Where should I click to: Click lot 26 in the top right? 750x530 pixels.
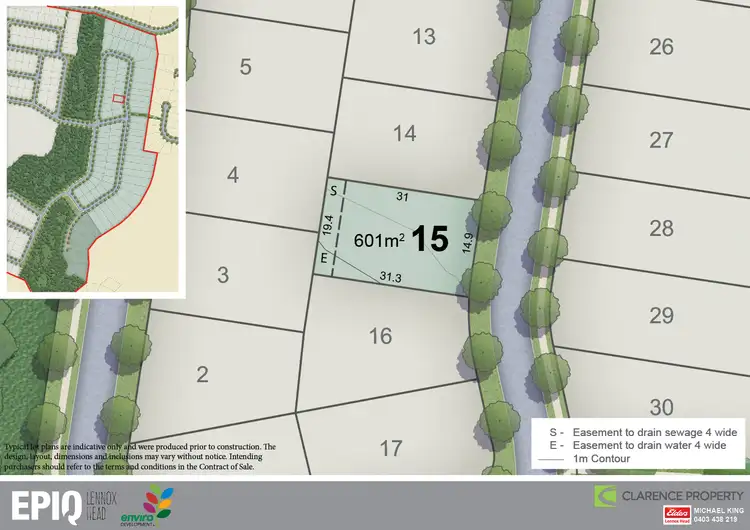pos(661,46)
